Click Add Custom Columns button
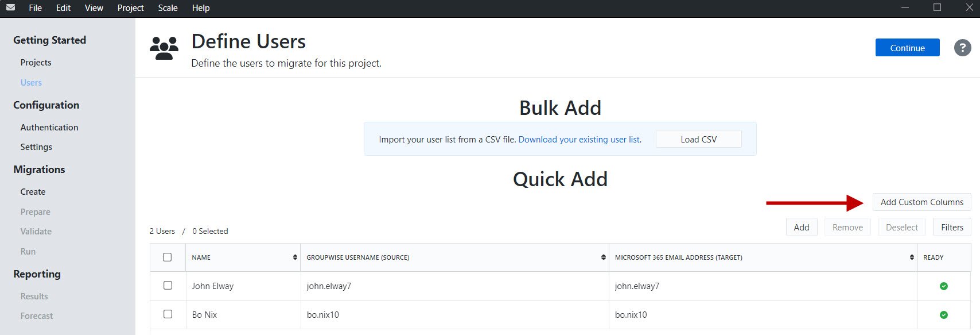This screenshot has height=335, width=980. [x=921, y=202]
